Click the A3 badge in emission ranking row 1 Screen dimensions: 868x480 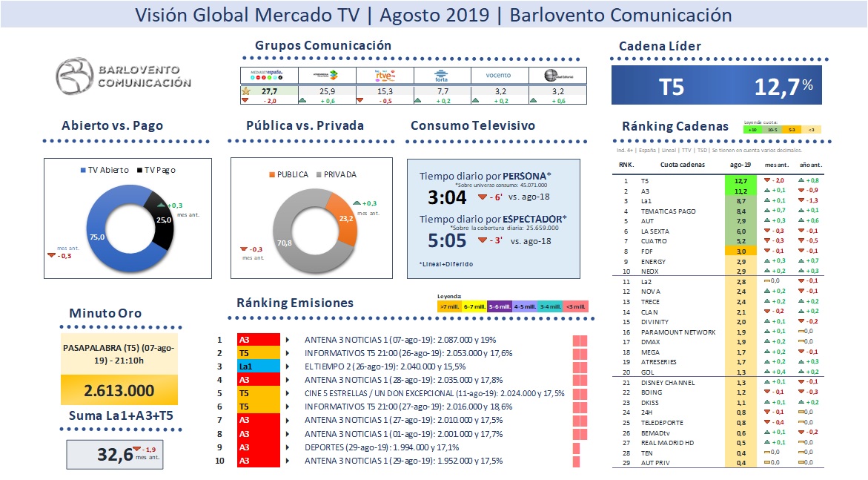pyautogui.click(x=259, y=340)
